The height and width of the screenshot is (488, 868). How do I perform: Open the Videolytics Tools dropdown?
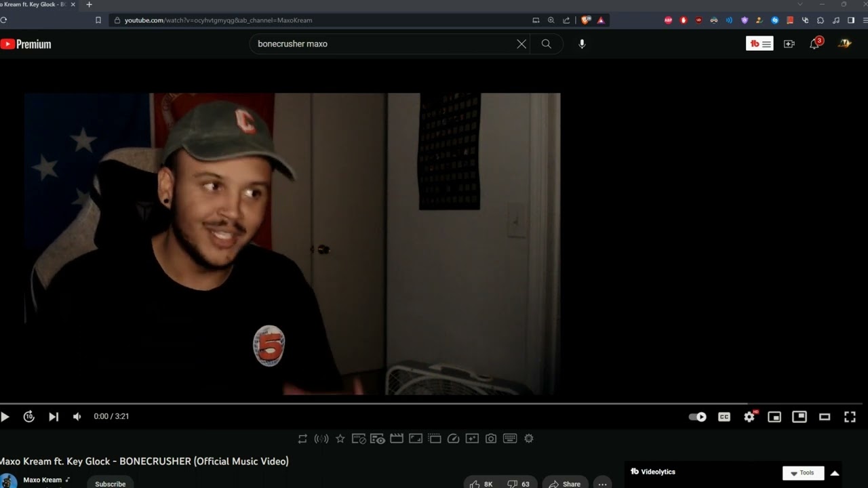[803, 473]
